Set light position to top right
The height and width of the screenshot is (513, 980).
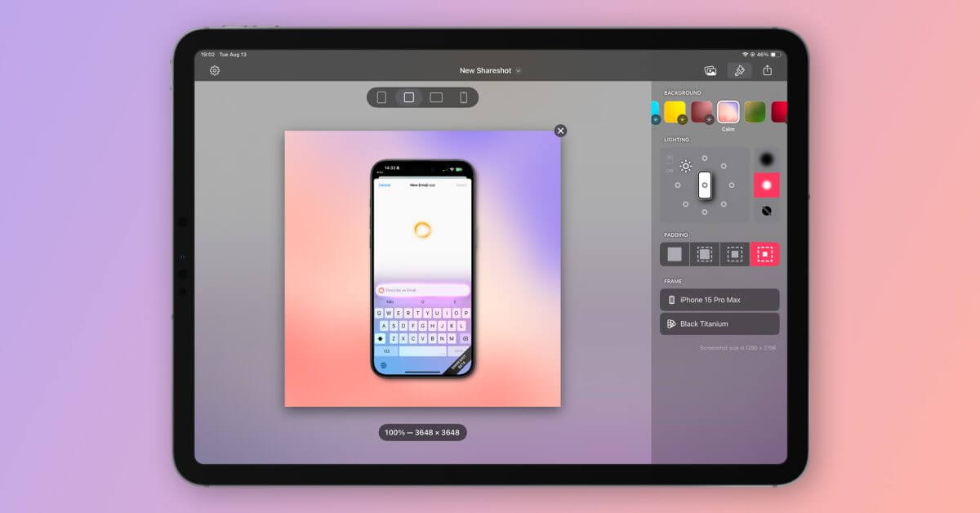724,166
